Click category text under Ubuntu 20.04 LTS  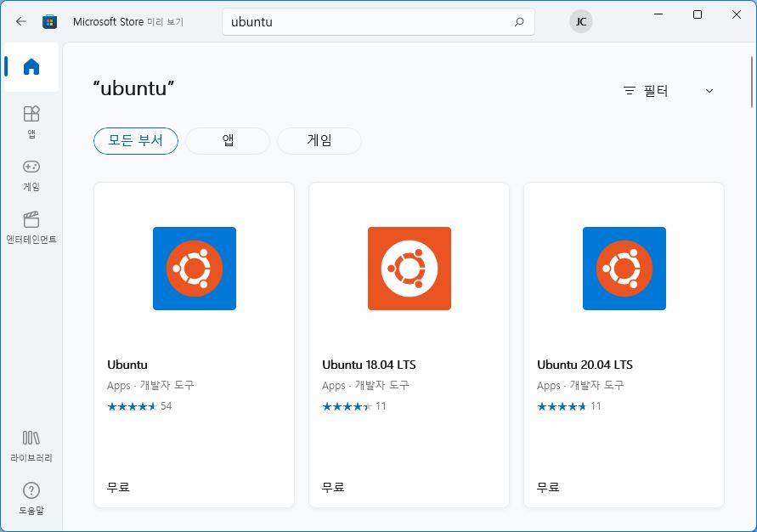580,386
